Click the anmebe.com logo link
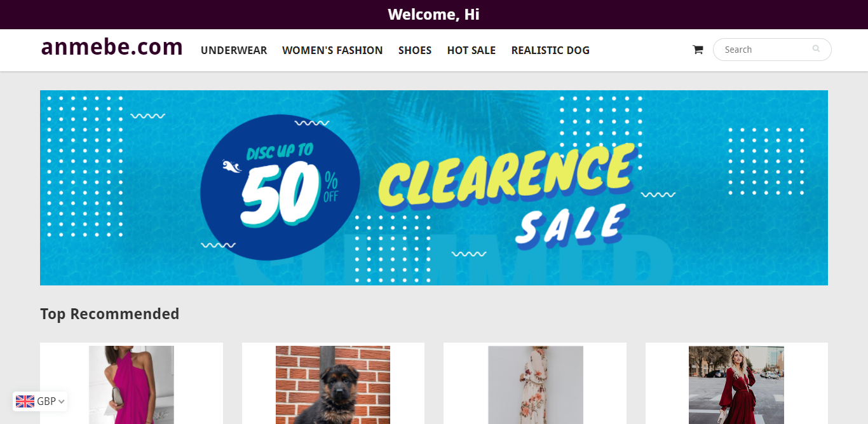 (x=112, y=47)
